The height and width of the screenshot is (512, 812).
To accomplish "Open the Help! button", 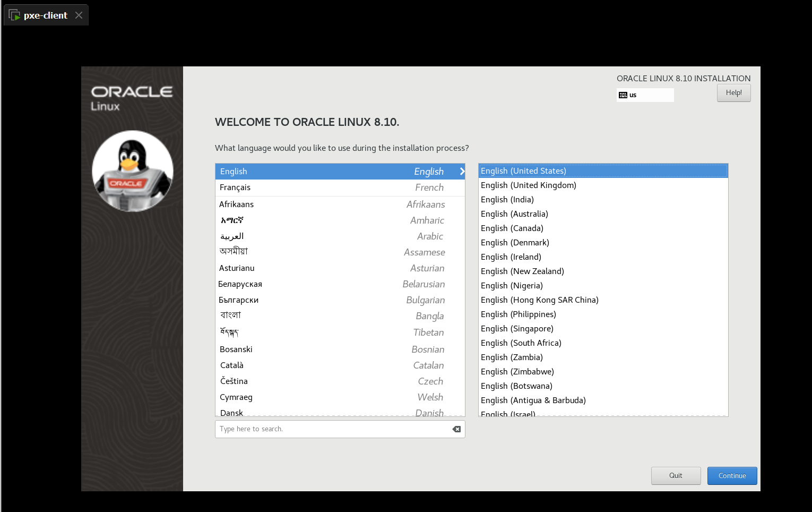I will (x=734, y=93).
